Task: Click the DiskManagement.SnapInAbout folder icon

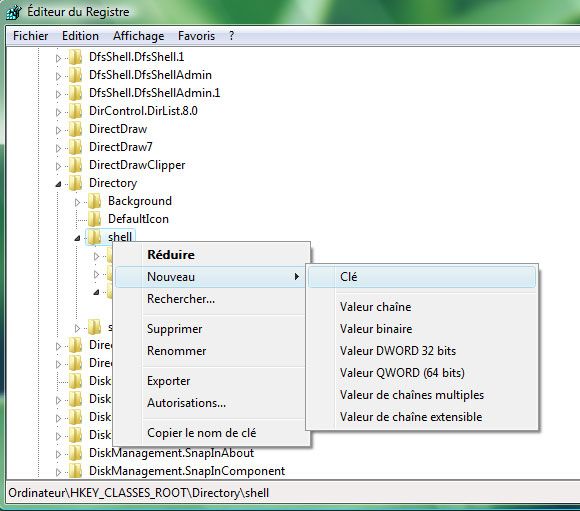Action: [x=75, y=453]
